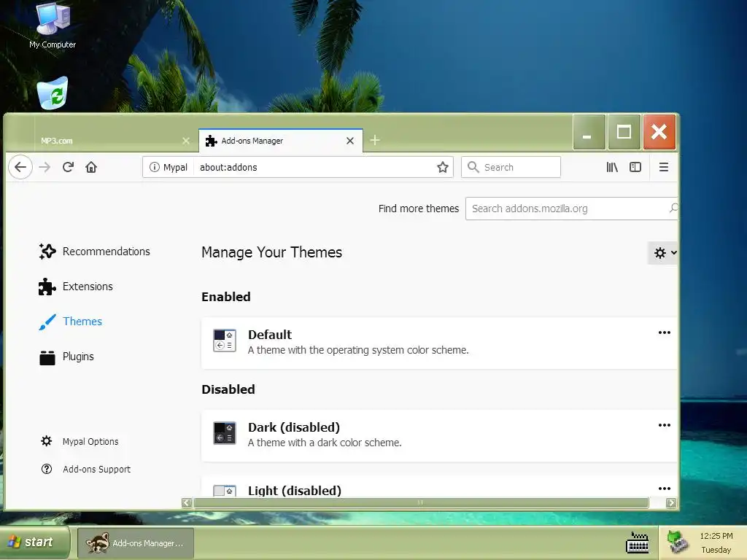Reload the current page

tap(68, 167)
